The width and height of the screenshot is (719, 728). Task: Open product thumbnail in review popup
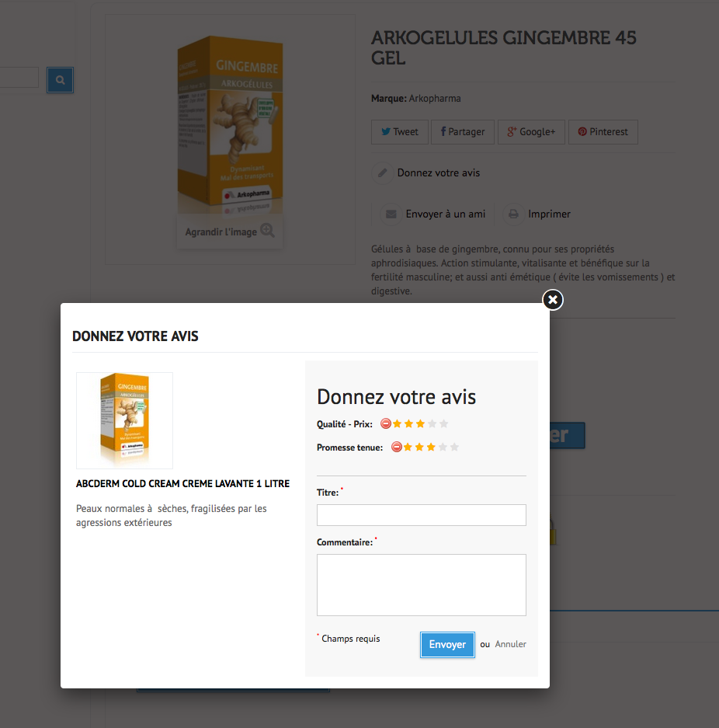pos(124,420)
